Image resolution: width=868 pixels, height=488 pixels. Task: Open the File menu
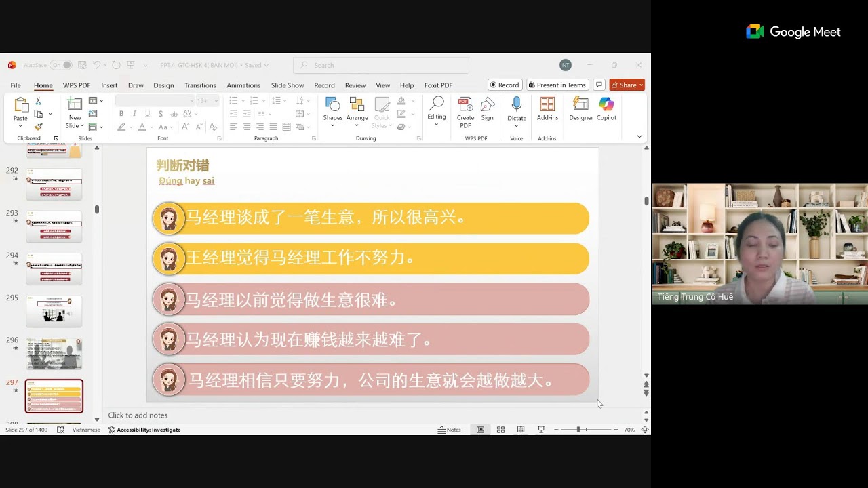[x=16, y=85]
